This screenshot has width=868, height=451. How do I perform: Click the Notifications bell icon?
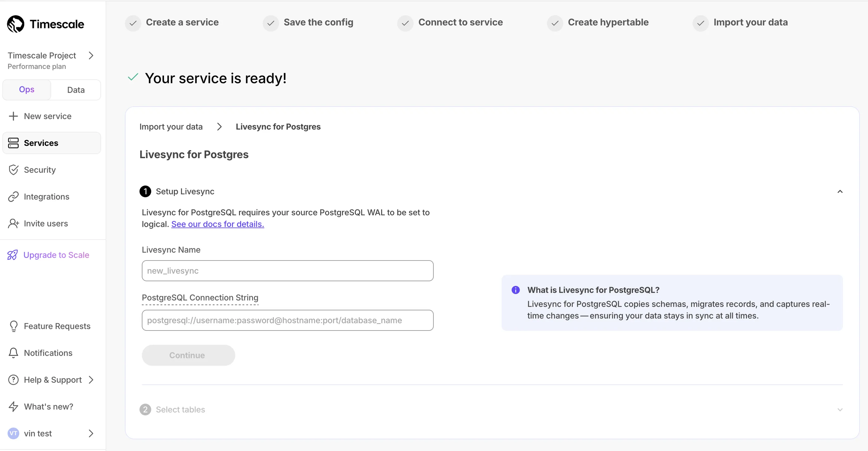tap(13, 353)
